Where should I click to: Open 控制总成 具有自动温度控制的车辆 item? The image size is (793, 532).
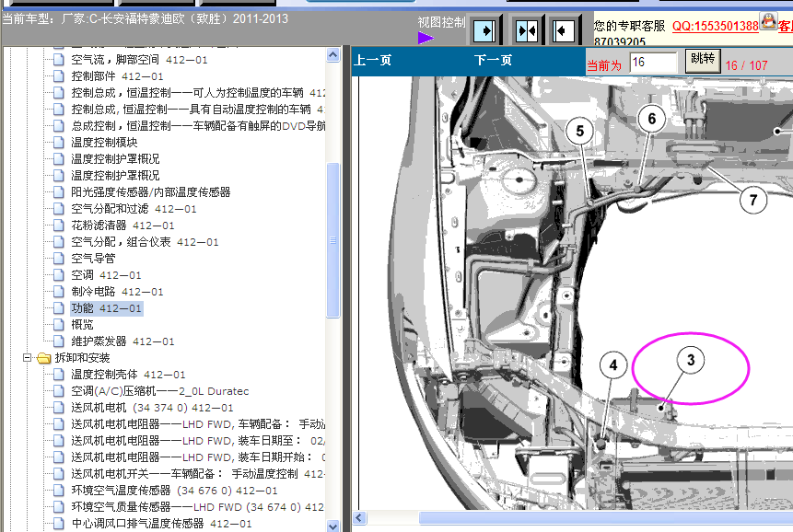[198, 110]
